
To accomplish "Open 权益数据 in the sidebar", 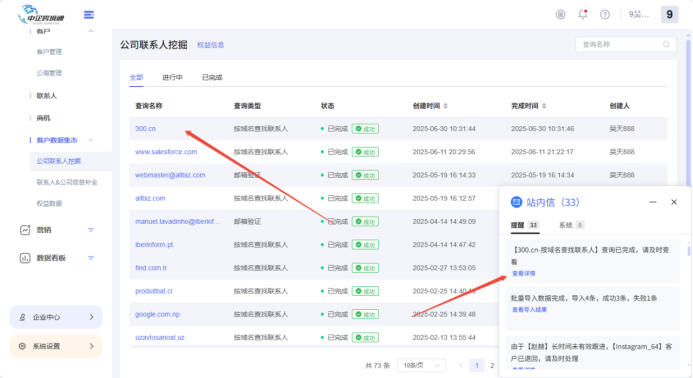I will (49, 203).
